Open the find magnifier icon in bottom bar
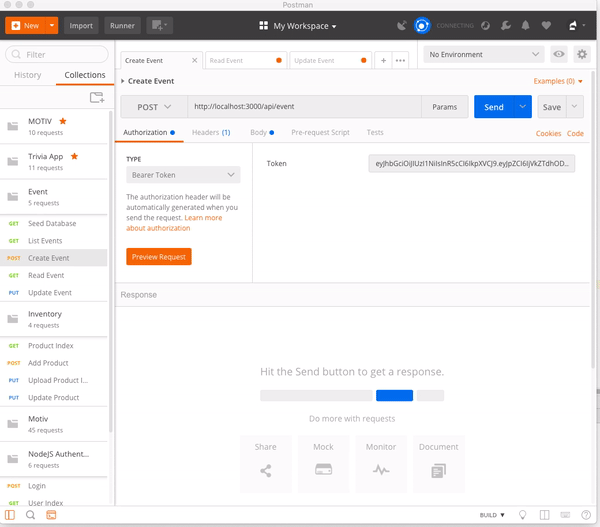Viewport: 600px width, 527px height. coord(30,515)
